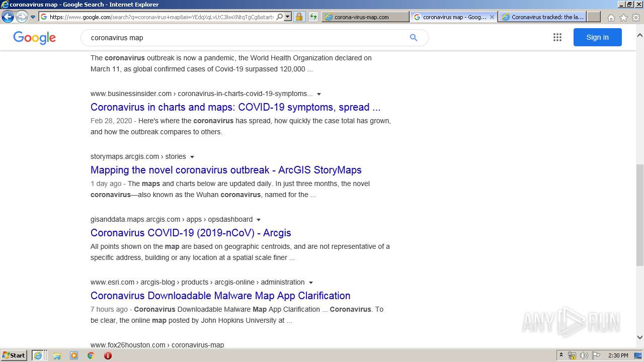Open IE Home page icon
This screenshot has width=644, height=362.
coord(611,17)
